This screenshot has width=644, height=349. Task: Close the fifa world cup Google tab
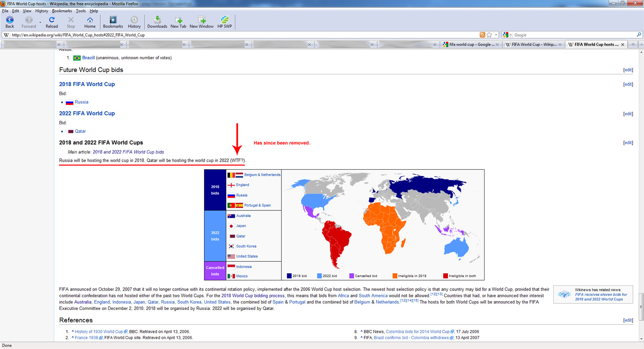point(497,45)
